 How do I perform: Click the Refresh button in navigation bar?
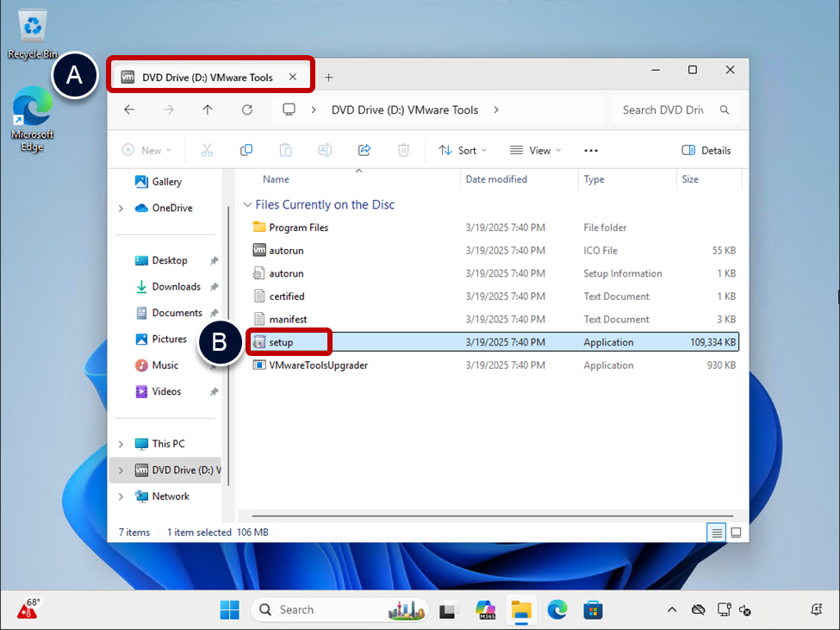click(x=247, y=109)
